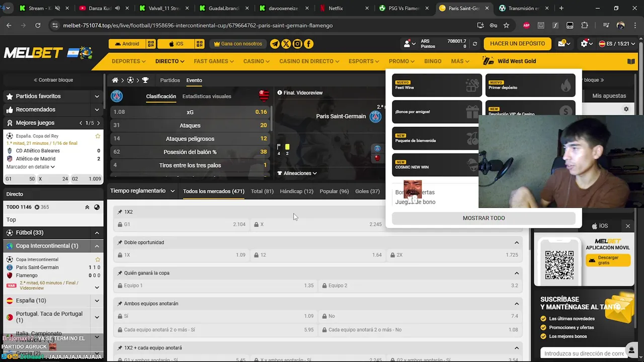Click Contraer bloque link

tap(53, 80)
